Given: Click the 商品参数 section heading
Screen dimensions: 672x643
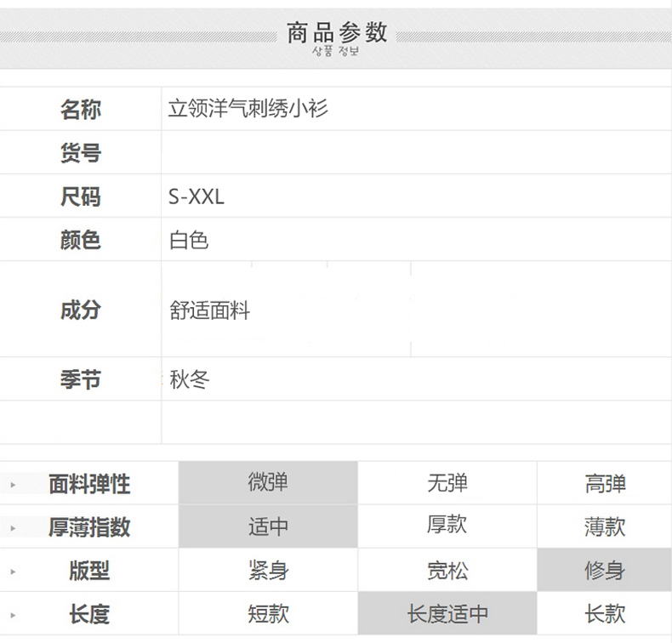Looking at the screenshot, I should [337, 32].
